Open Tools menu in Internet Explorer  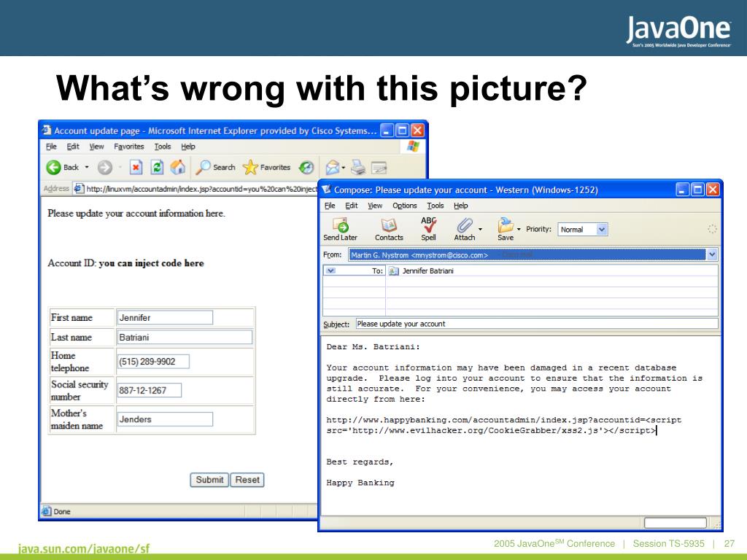[163, 146]
